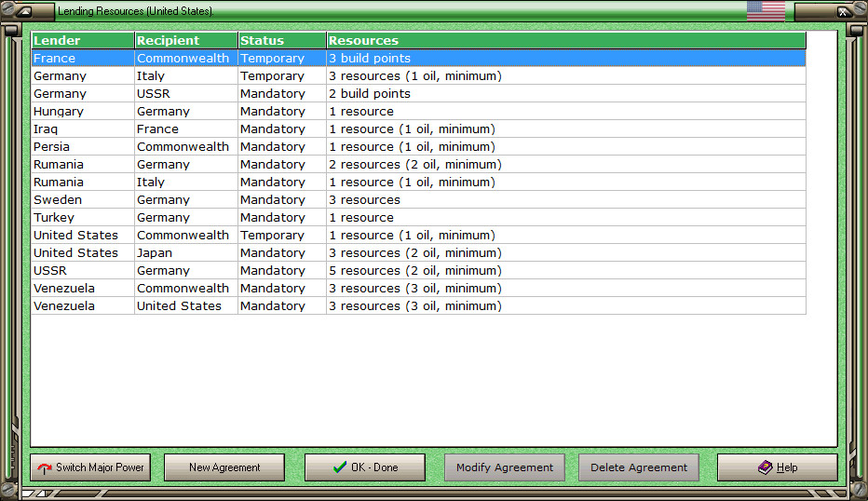The height and width of the screenshot is (501, 868).
Task: Select Venezuela to United States row
Action: tap(418, 306)
